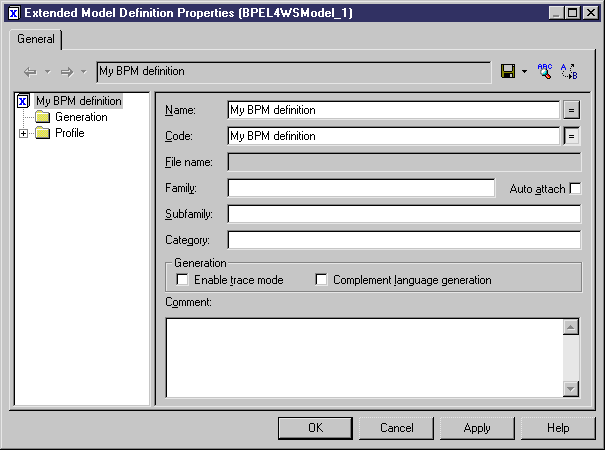
Task: Switch to the General tab
Action: tap(36, 39)
